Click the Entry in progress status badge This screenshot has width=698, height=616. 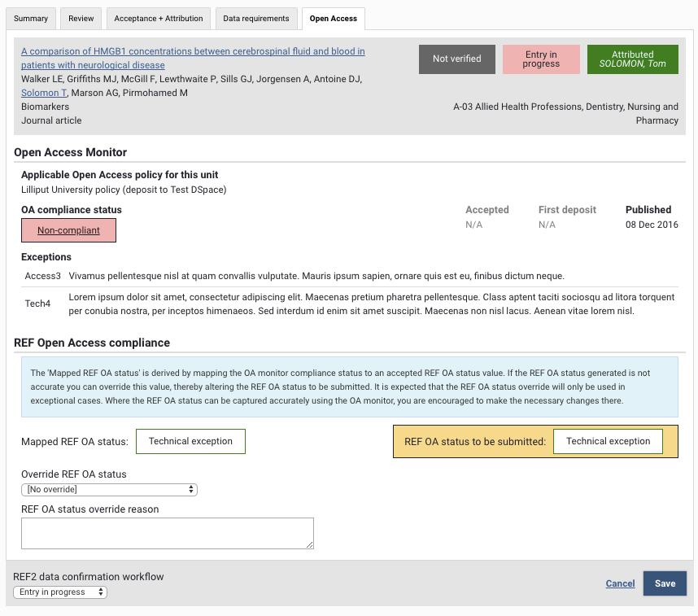pos(541,59)
